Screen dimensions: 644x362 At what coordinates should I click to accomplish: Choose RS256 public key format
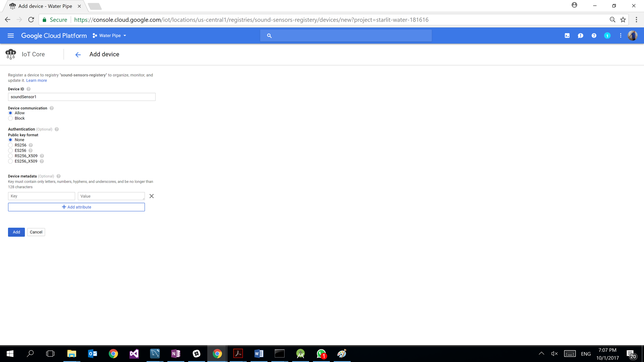pyautogui.click(x=10, y=145)
